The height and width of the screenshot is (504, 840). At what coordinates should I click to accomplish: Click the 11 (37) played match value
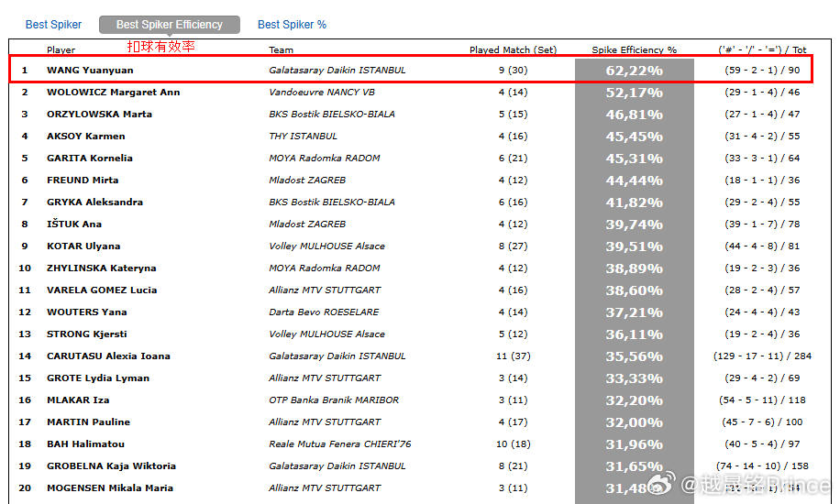[514, 356]
